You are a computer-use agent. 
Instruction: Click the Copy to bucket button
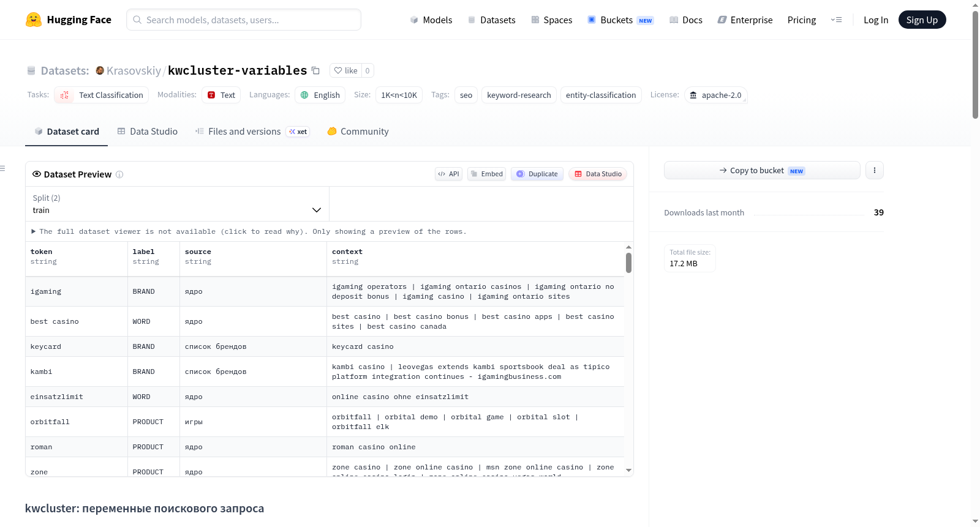(762, 170)
